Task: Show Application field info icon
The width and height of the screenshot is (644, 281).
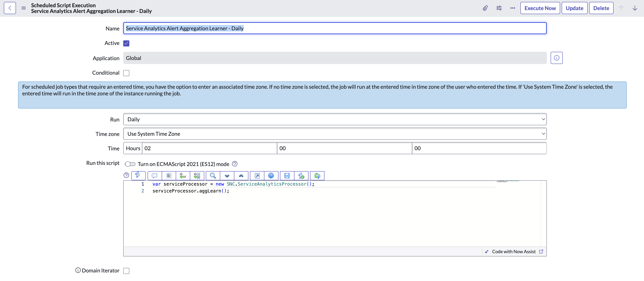Action: point(557,58)
